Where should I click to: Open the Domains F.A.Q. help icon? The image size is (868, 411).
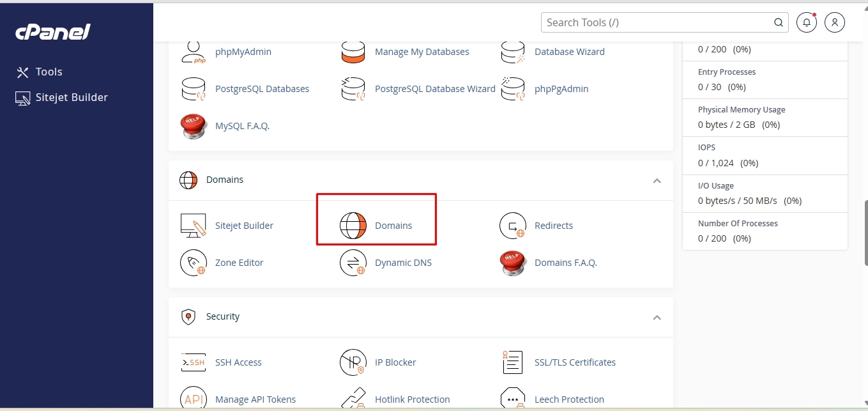pos(513,263)
